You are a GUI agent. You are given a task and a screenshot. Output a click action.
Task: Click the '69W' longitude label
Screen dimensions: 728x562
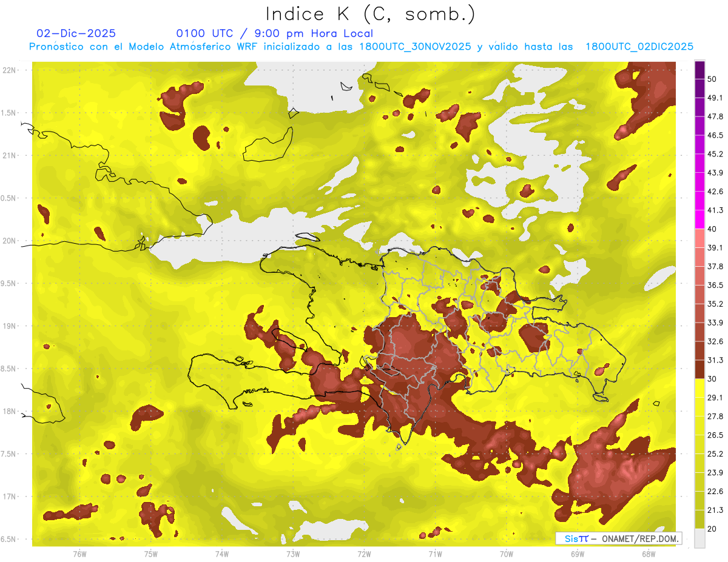(x=578, y=554)
